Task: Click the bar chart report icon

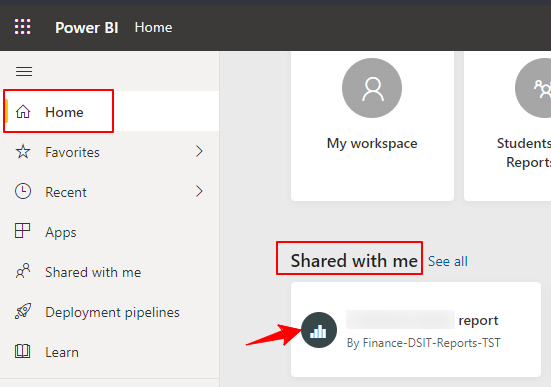Action: (x=319, y=330)
